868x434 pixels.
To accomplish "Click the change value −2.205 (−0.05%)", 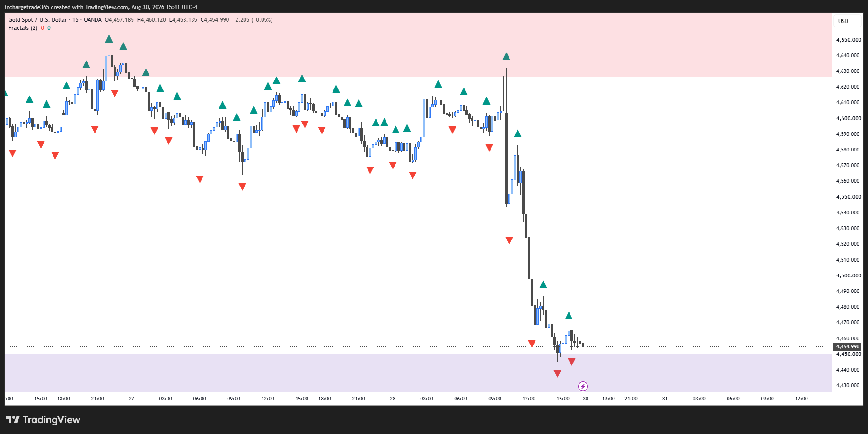I will [253, 20].
